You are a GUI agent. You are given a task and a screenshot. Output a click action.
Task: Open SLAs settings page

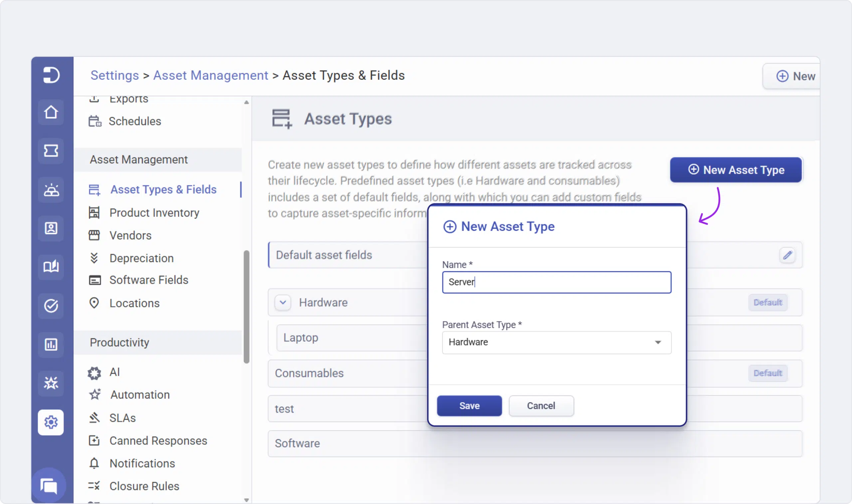122,418
